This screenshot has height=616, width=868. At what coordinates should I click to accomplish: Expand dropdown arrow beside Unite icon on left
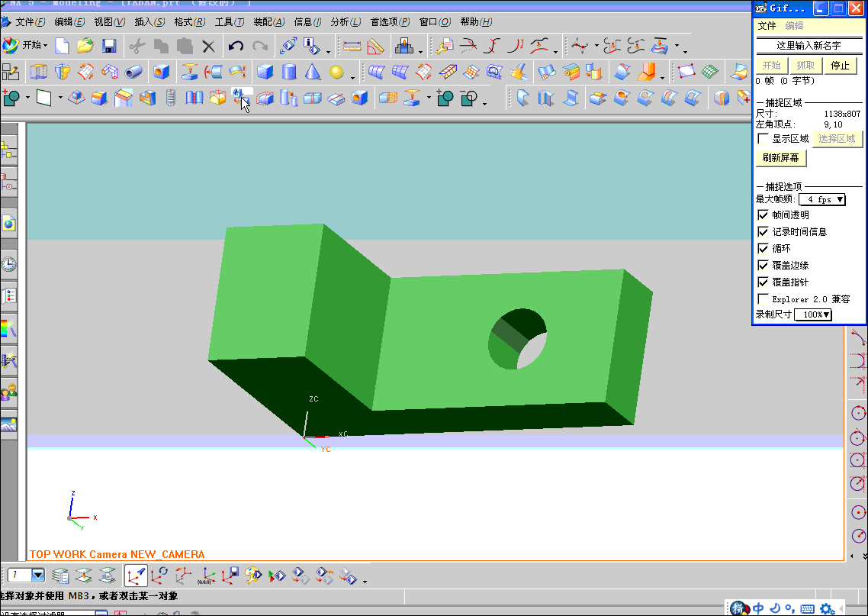click(27, 98)
